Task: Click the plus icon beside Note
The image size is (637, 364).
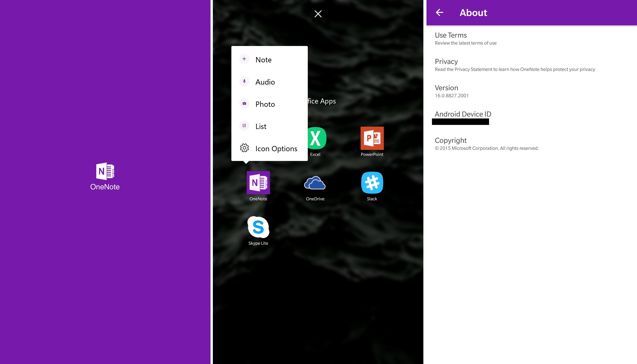Action: tap(244, 59)
